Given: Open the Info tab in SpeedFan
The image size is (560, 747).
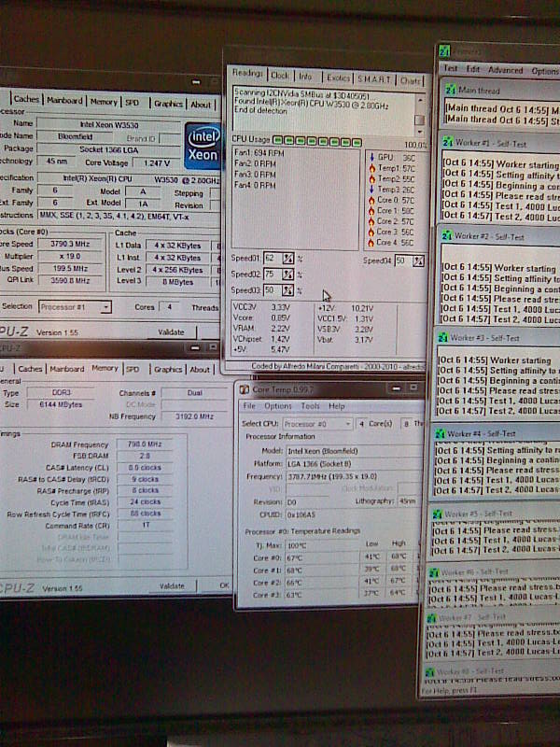Looking at the screenshot, I should click(x=305, y=77).
